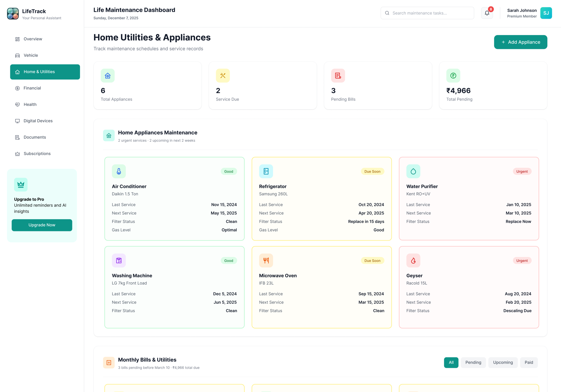Switch to the Pending bills filter
The image size is (561, 392).
click(x=473, y=362)
